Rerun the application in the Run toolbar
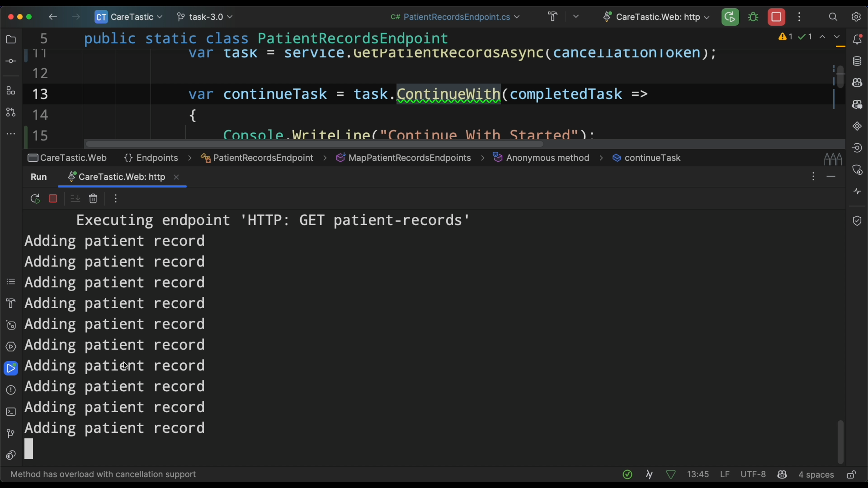868x488 pixels. point(35,199)
